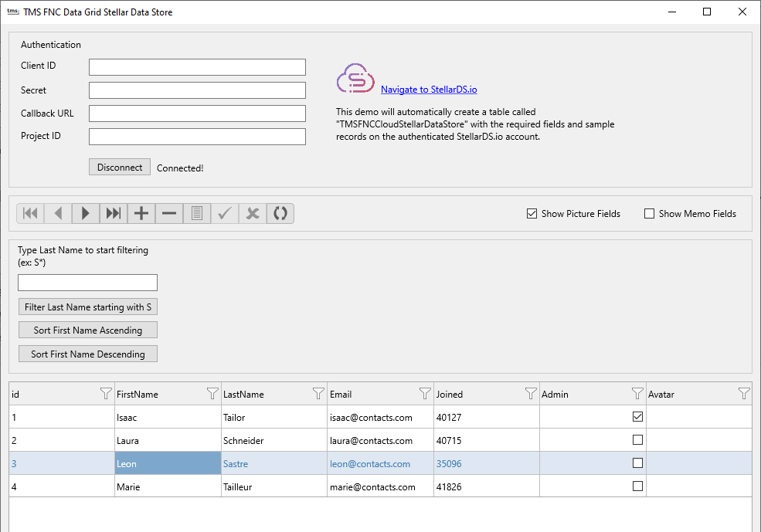761x532 pixels.
Task: Focus the Project ID field
Action: 197,136
